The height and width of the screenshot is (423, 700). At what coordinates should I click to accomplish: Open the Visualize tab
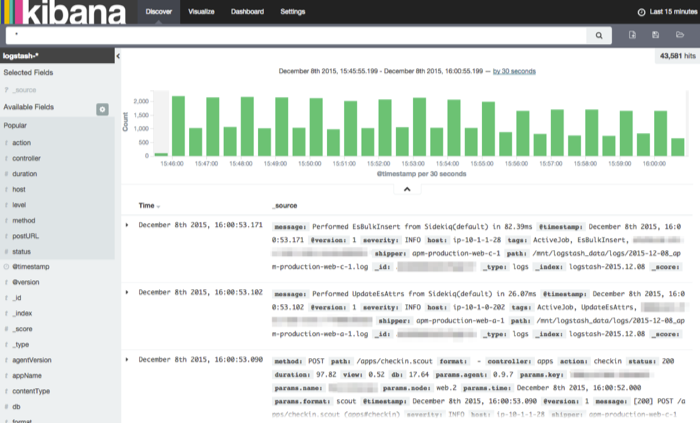click(x=201, y=12)
